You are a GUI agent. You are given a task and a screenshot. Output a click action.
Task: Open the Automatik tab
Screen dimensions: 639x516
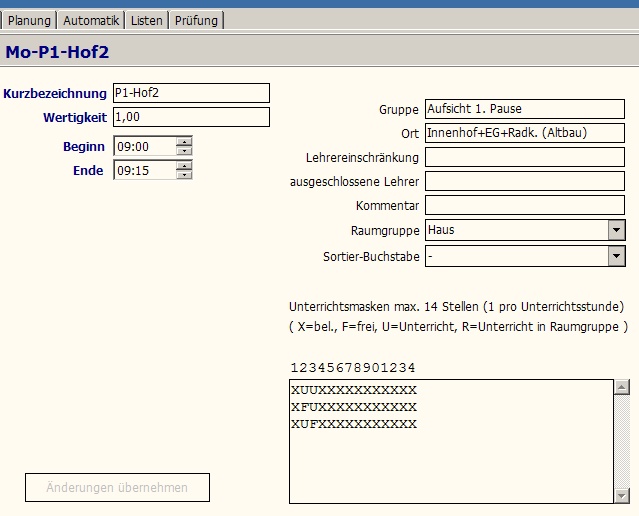(91, 20)
